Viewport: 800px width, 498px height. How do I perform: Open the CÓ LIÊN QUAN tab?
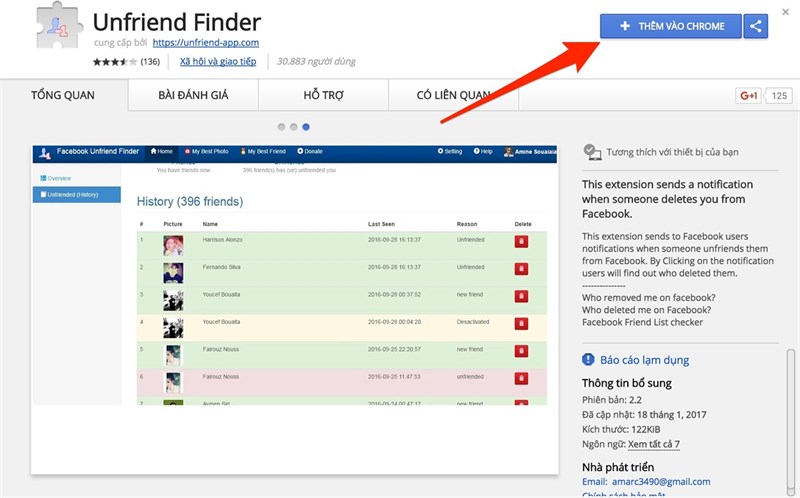(x=454, y=95)
